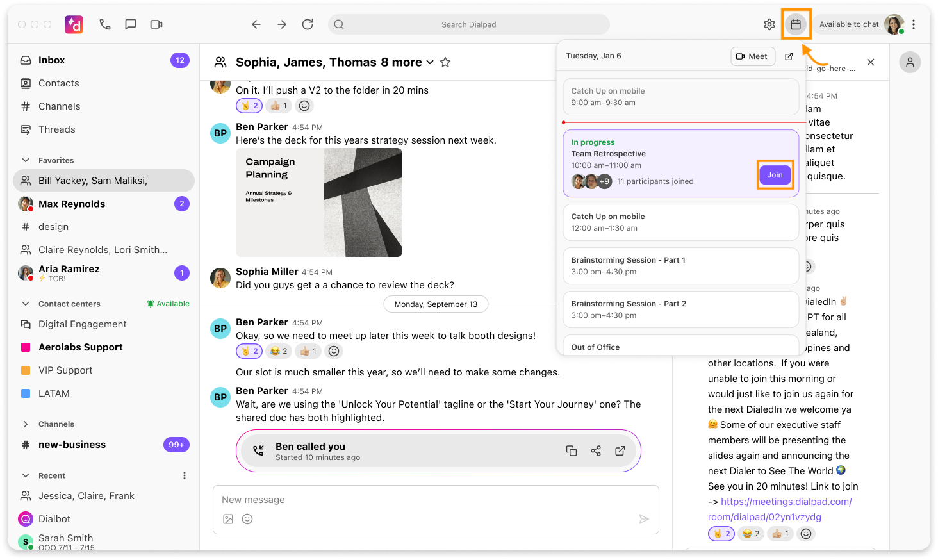Image resolution: width=938 pixels, height=560 pixels.
Task: Select the Max Reynolds conversation
Action: click(x=104, y=204)
